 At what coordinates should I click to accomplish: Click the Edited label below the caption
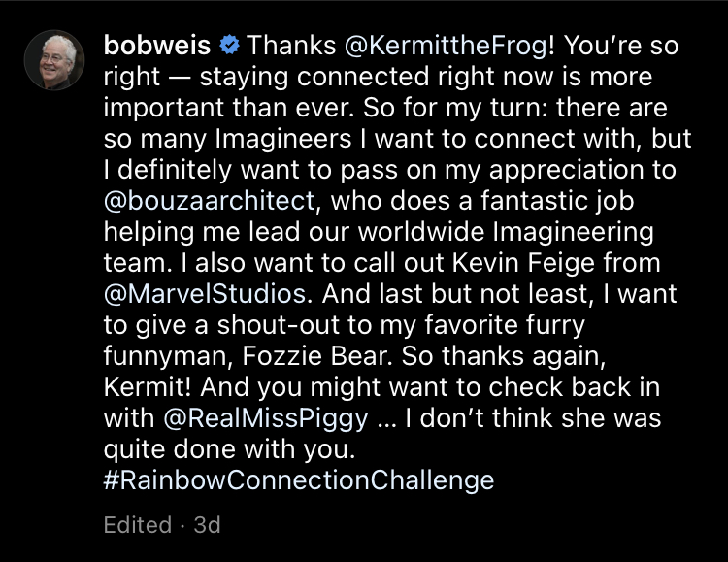[137, 525]
